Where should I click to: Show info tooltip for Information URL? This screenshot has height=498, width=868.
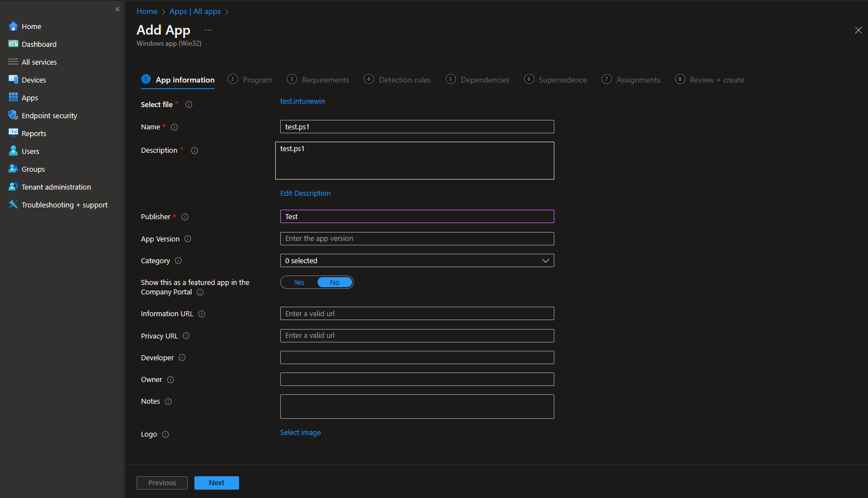coord(202,314)
